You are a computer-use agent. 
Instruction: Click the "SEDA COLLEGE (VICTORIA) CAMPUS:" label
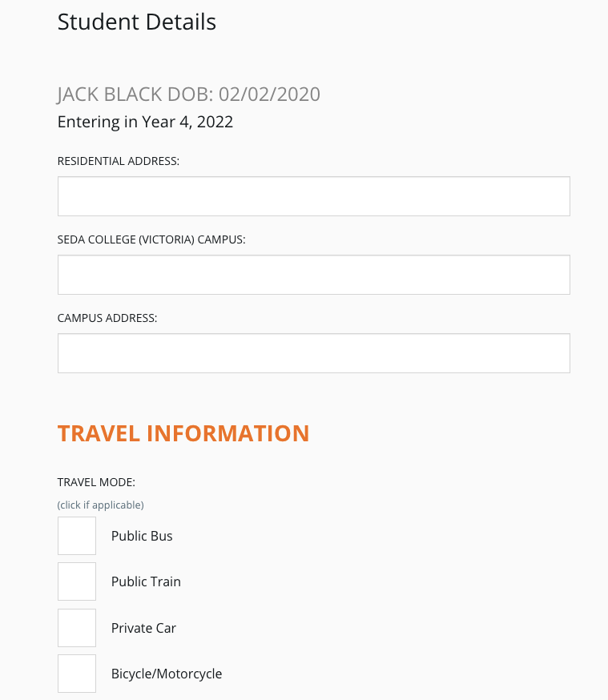pos(151,239)
